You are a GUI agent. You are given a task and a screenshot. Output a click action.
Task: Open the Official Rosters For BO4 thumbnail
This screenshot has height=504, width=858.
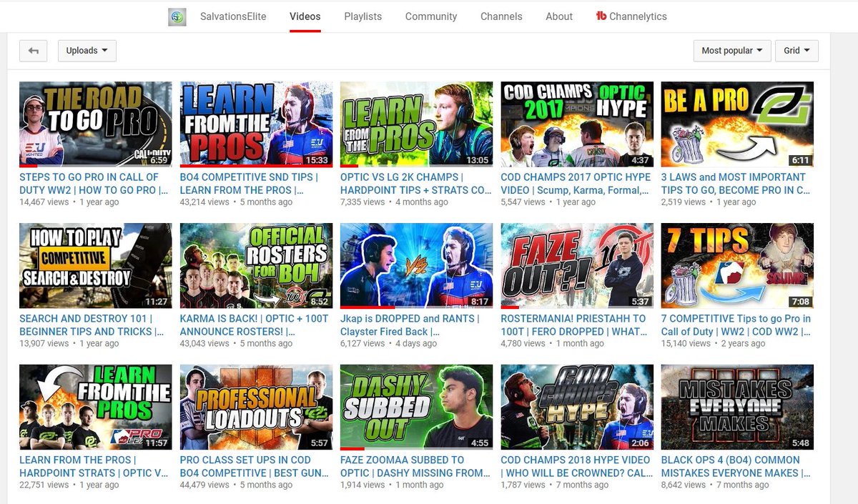[x=256, y=266]
